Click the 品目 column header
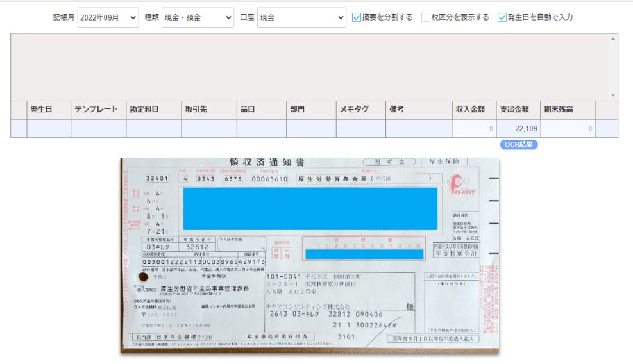Viewport: 633px width, 364px height. pos(262,110)
